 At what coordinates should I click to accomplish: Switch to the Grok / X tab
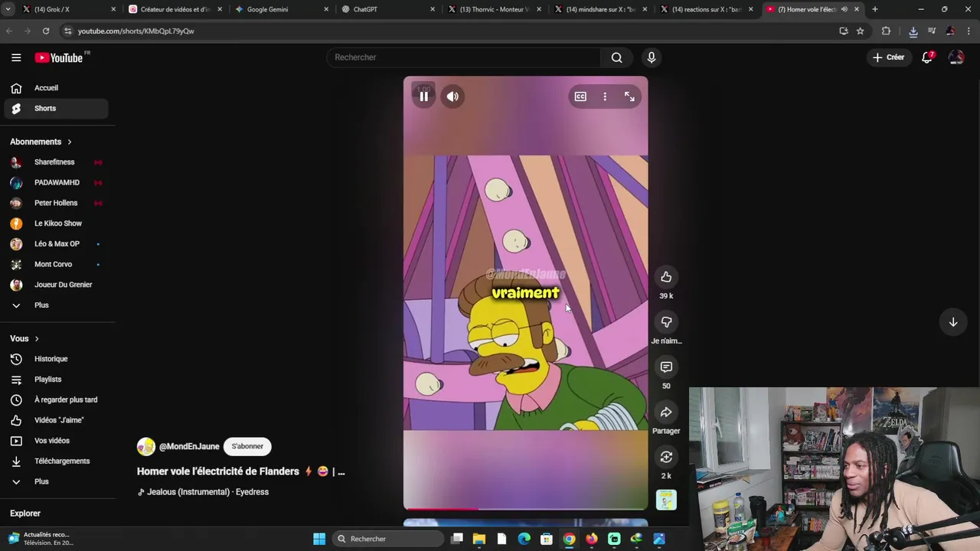67,9
